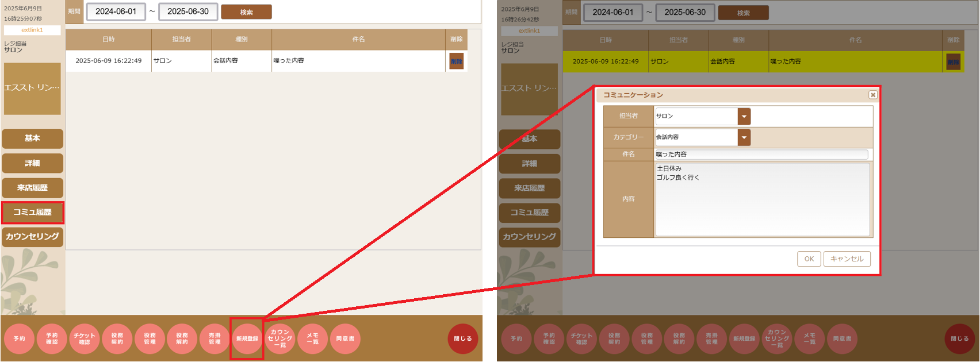This screenshot has width=980, height=362.
Task: Click customer name tile エススト リン… on left screen
Action: coord(32,88)
